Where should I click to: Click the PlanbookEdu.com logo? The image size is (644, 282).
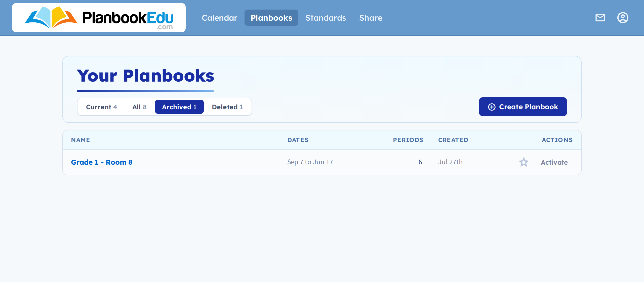(x=99, y=18)
